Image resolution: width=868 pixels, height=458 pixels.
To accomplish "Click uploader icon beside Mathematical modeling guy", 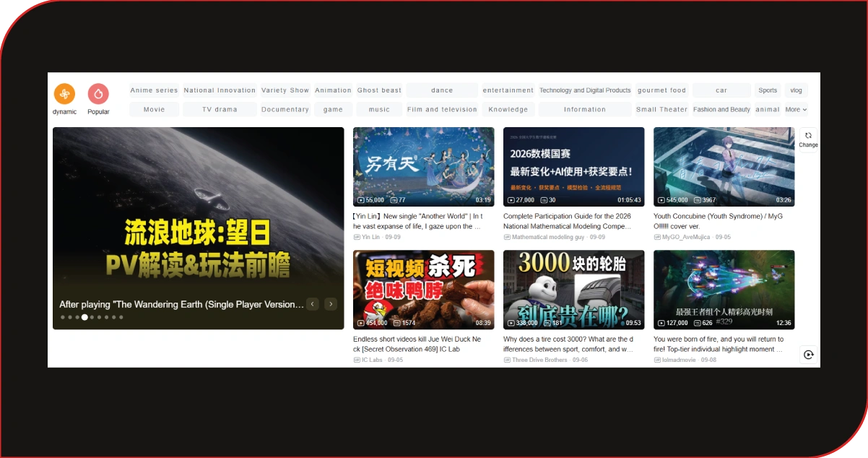I will 507,237.
